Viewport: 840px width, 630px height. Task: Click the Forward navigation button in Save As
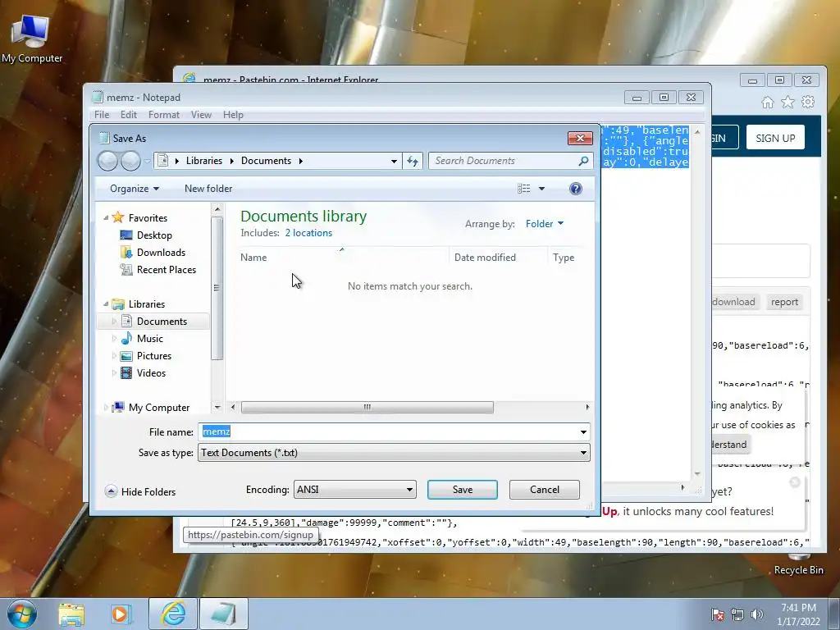coord(130,161)
